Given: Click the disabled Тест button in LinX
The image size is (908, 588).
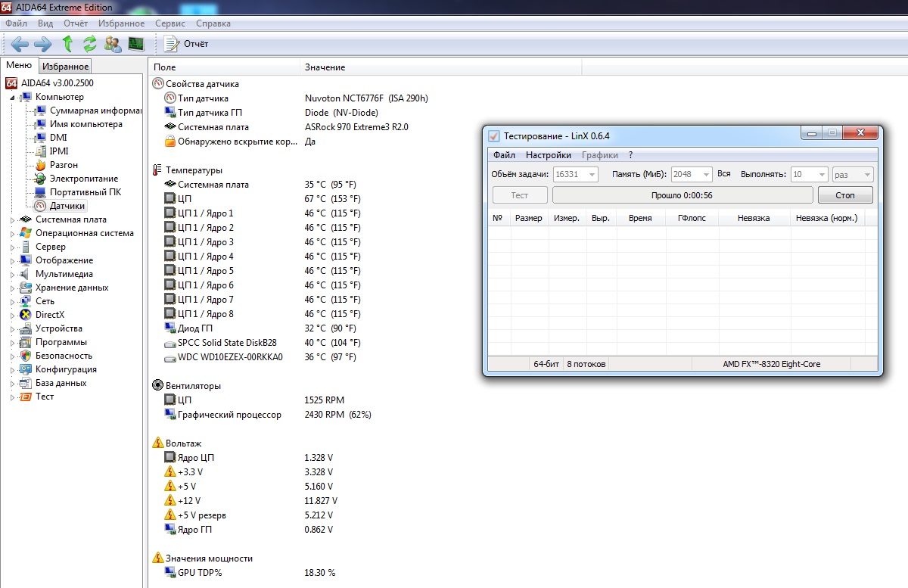Looking at the screenshot, I should [x=520, y=195].
